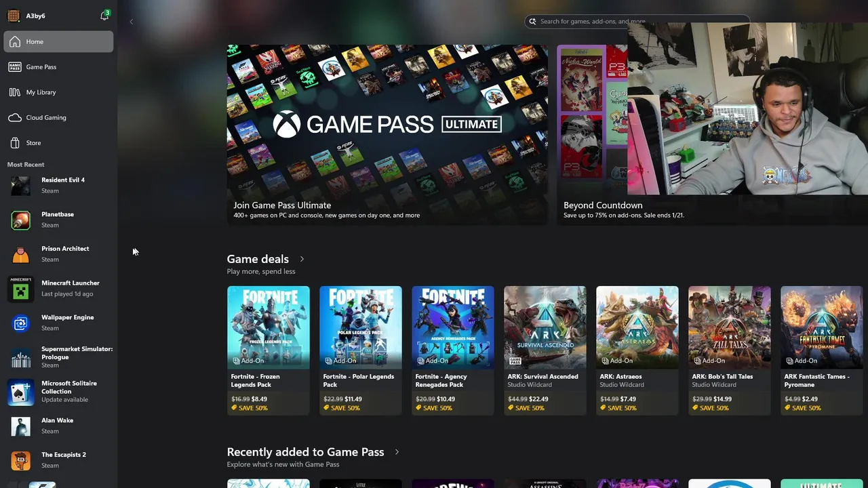The width and height of the screenshot is (868, 488).
Task: Open the Cloud Gaming section
Action: click(58, 117)
